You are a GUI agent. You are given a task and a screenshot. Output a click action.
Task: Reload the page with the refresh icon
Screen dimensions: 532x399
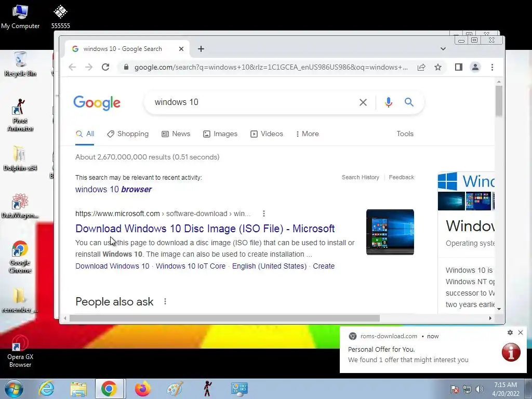point(105,67)
